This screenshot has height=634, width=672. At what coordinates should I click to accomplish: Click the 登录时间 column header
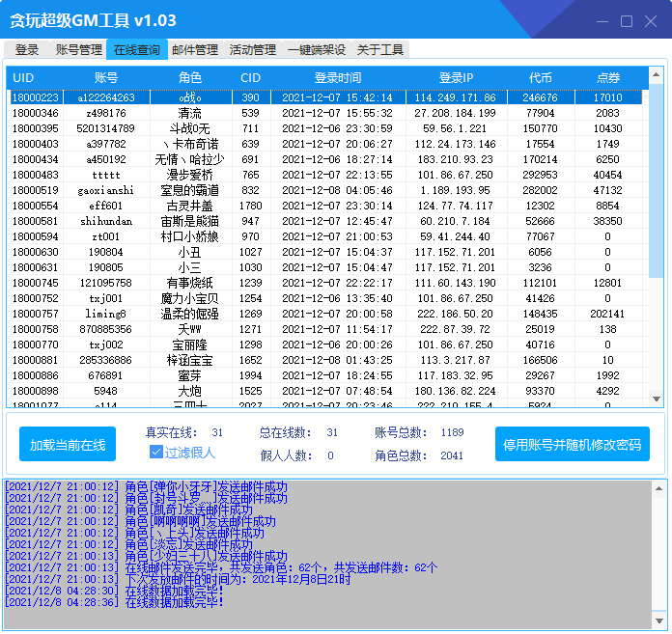tap(338, 77)
